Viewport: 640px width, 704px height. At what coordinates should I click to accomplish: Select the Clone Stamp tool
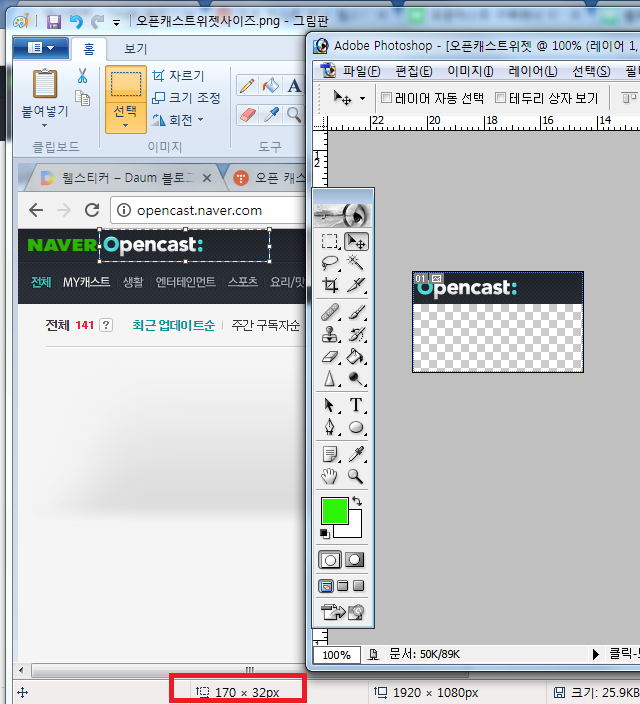[x=330, y=334]
